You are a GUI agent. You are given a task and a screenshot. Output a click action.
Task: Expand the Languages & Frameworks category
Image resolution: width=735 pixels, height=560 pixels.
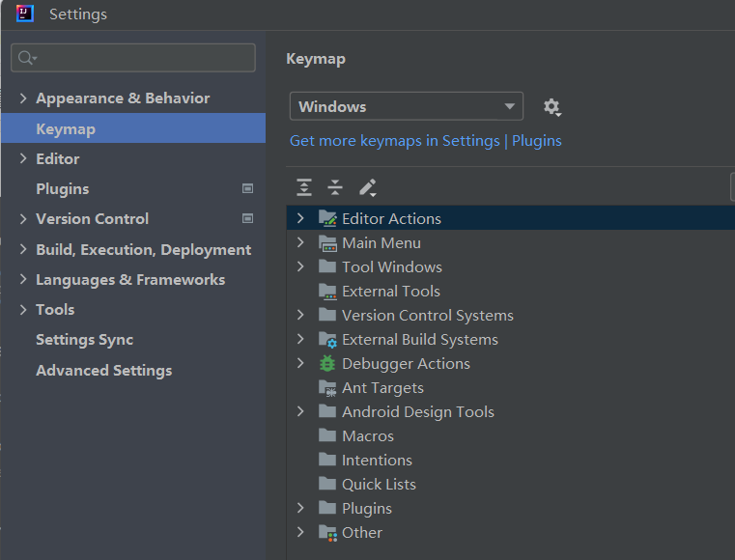tap(23, 279)
